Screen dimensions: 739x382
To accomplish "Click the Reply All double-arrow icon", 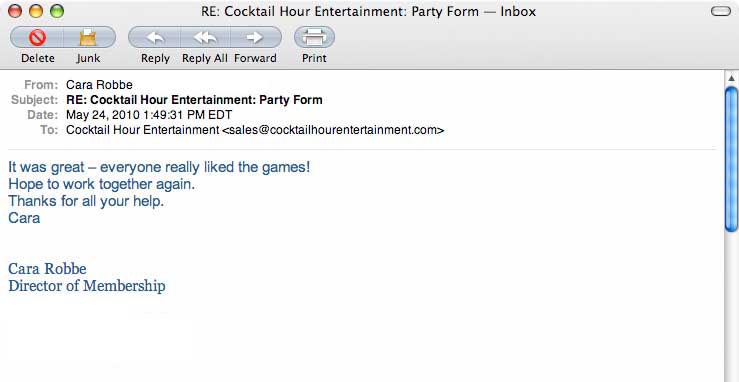I will pos(205,37).
